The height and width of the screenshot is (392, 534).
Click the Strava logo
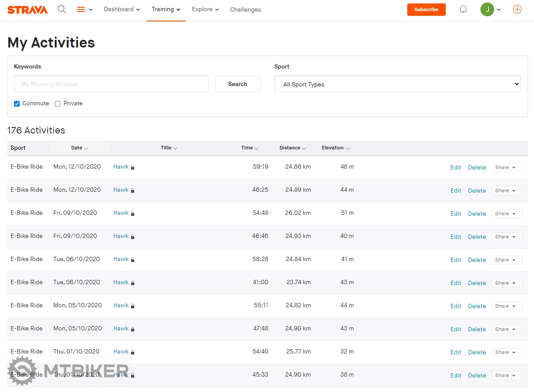27,9
